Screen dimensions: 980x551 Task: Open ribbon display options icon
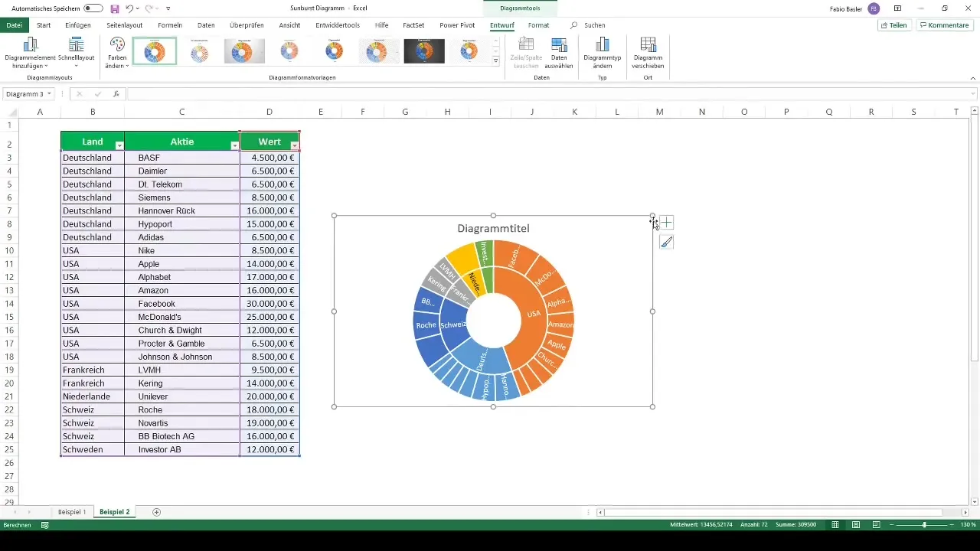(897, 8)
